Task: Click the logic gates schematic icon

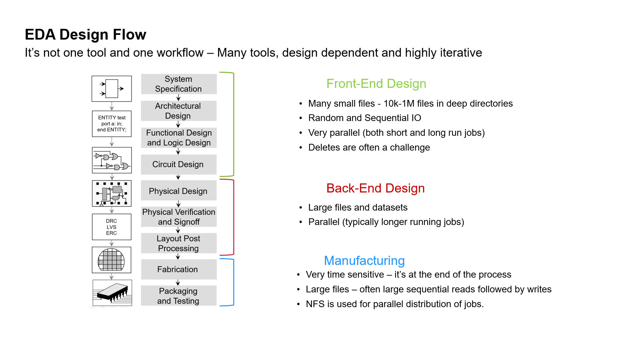Action: (111, 160)
